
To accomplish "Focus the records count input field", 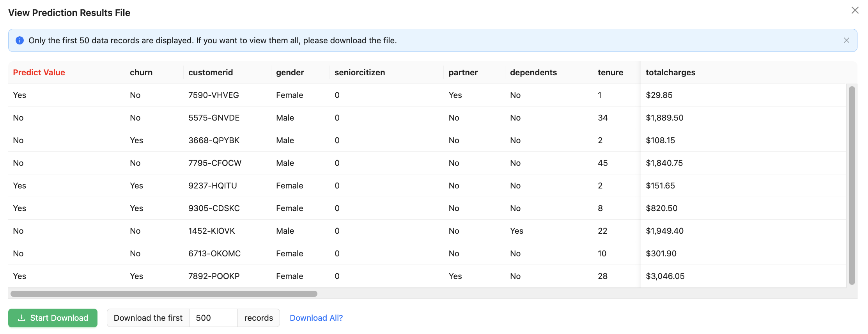I will click(x=213, y=318).
